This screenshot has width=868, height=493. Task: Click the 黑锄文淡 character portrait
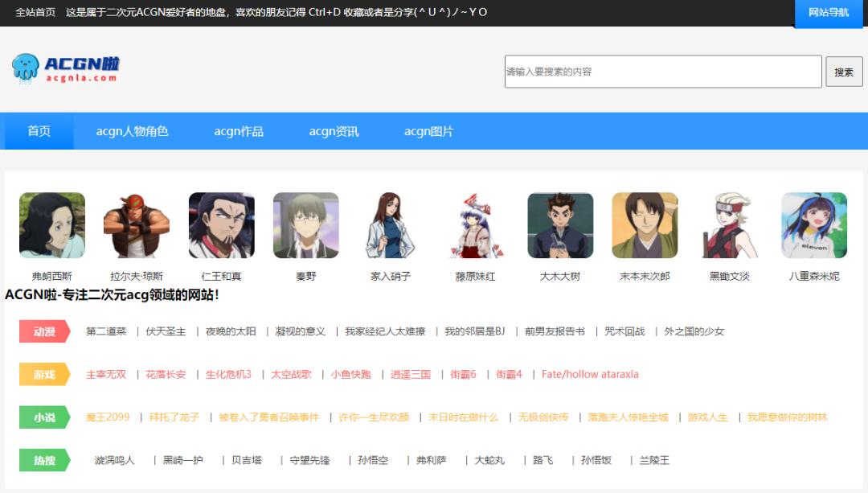pyautogui.click(x=730, y=225)
